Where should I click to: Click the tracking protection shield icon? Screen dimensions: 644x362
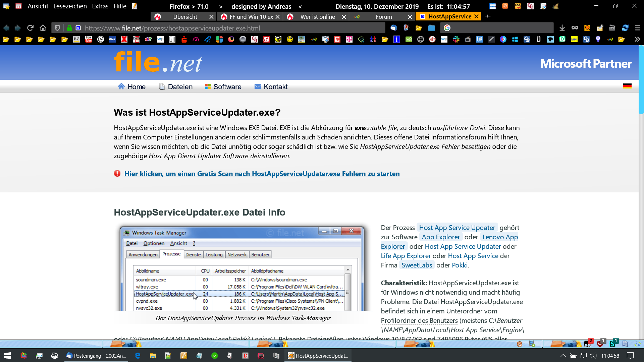[x=57, y=28]
